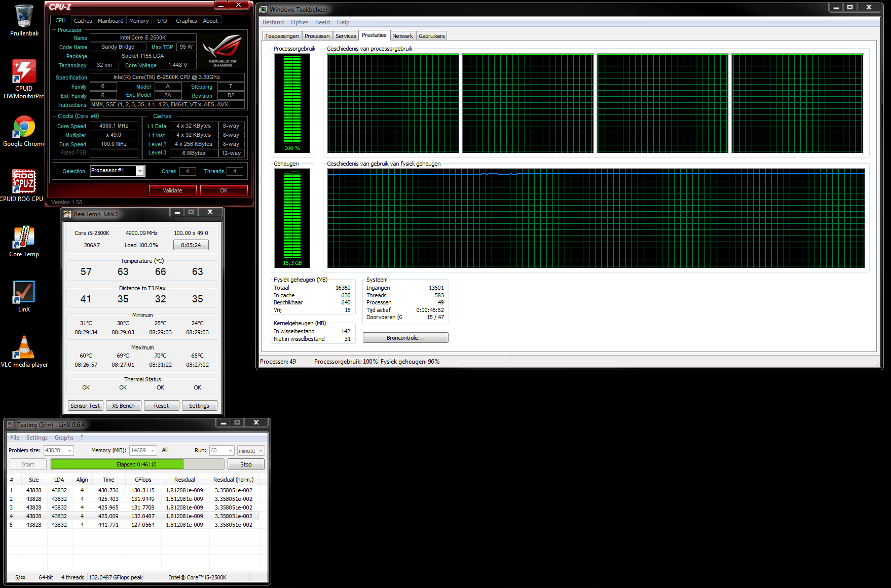
Task: Click the Processorgebruik 100% usage meter
Action: pyautogui.click(x=292, y=103)
